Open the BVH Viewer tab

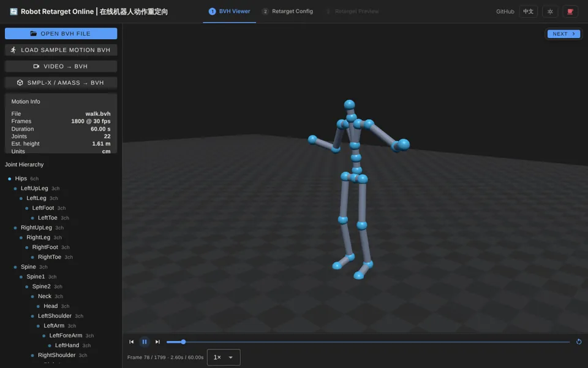[229, 11]
